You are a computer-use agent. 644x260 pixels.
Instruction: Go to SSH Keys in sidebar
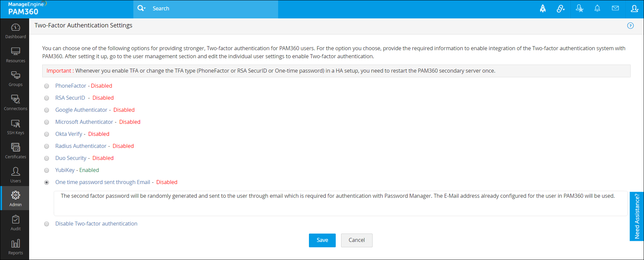(x=15, y=127)
